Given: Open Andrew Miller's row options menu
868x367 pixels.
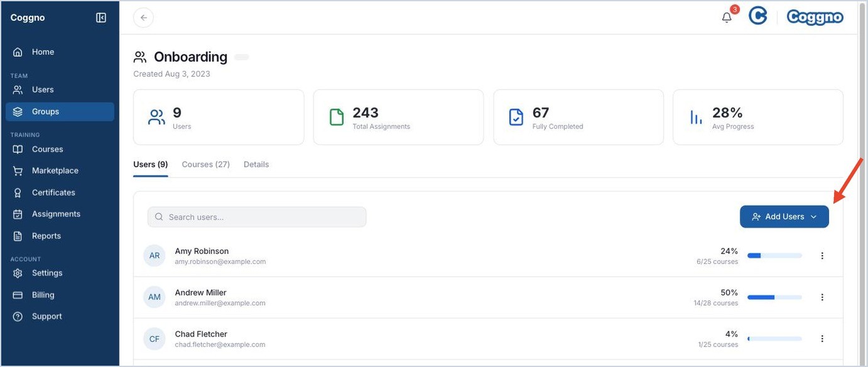Looking at the screenshot, I should [822, 297].
